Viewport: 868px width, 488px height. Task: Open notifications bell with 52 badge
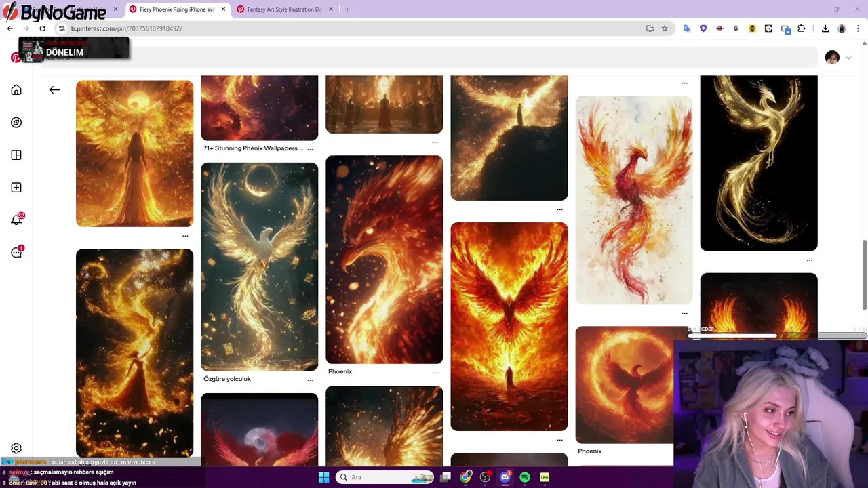pyautogui.click(x=16, y=220)
